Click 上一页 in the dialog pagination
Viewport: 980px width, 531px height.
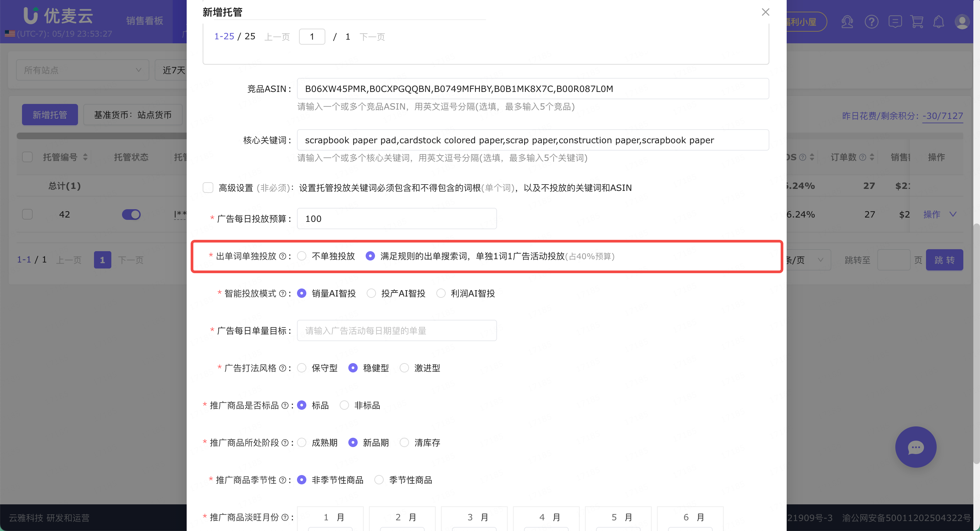click(x=277, y=37)
